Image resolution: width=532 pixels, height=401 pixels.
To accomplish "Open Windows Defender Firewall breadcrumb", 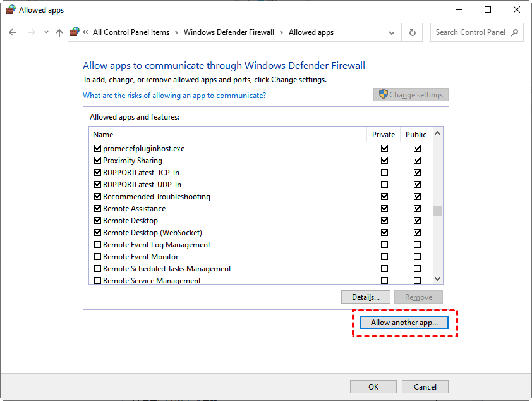I will pos(229,32).
